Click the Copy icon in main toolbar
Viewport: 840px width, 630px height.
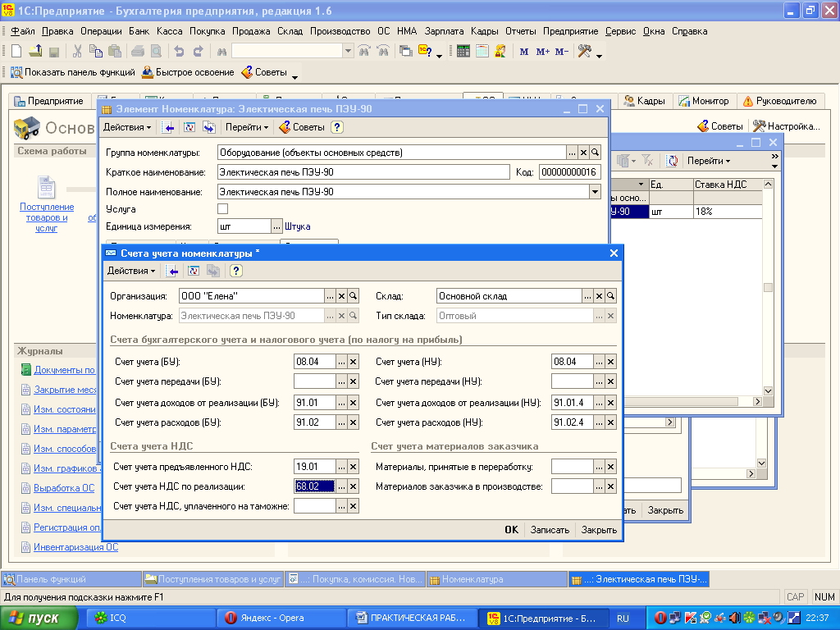[x=96, y=52]
